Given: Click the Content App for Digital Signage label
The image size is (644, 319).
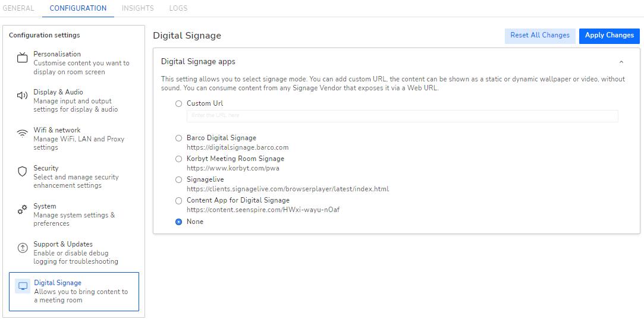Looking at the screenshot, I should [x=238, y=201].
